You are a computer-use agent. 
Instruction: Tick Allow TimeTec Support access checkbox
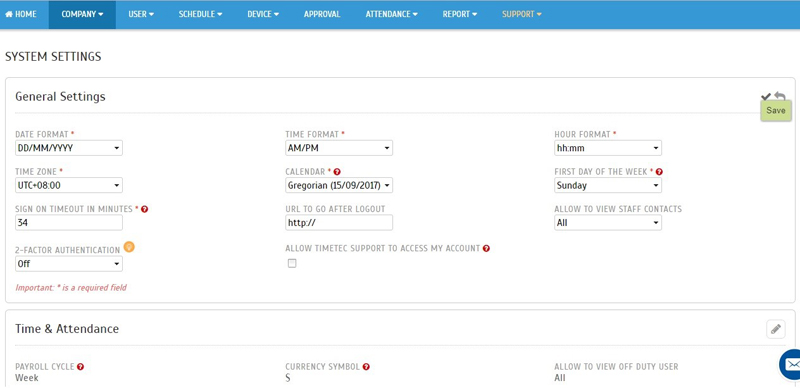(x=292, y=263)
